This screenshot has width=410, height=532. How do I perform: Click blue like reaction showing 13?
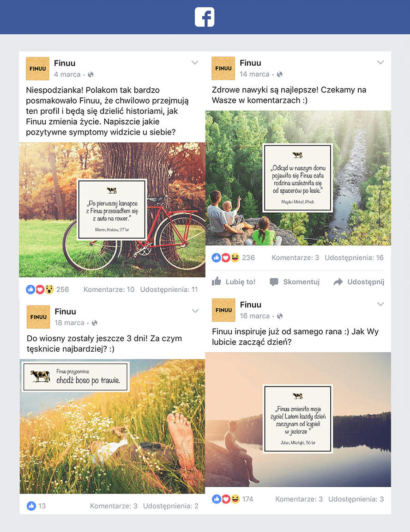31,506
